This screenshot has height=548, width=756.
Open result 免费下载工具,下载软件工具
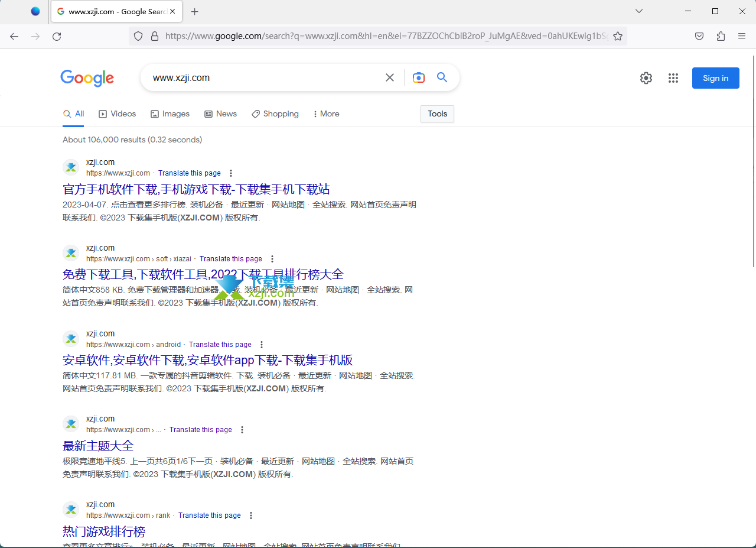point(203,274)
